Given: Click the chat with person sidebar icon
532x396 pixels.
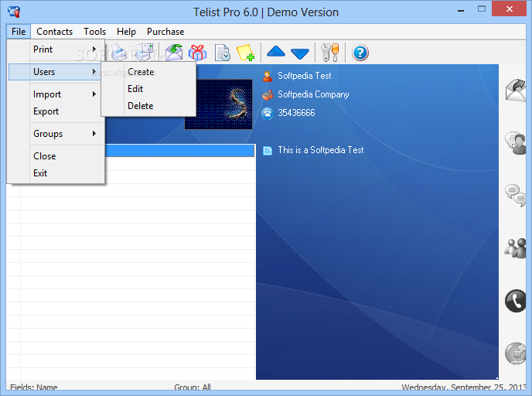Looking at the screenshot, I should point(516,143).
